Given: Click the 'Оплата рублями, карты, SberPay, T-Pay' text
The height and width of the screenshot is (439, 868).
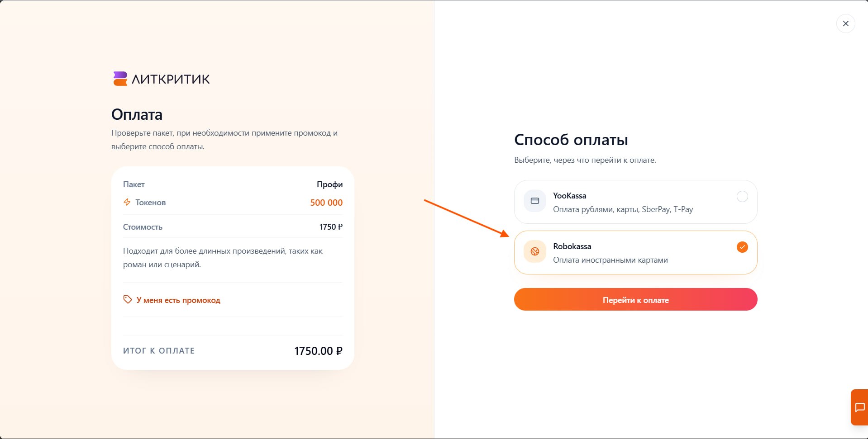Looking at the screenshot, I should click(623, 209).
